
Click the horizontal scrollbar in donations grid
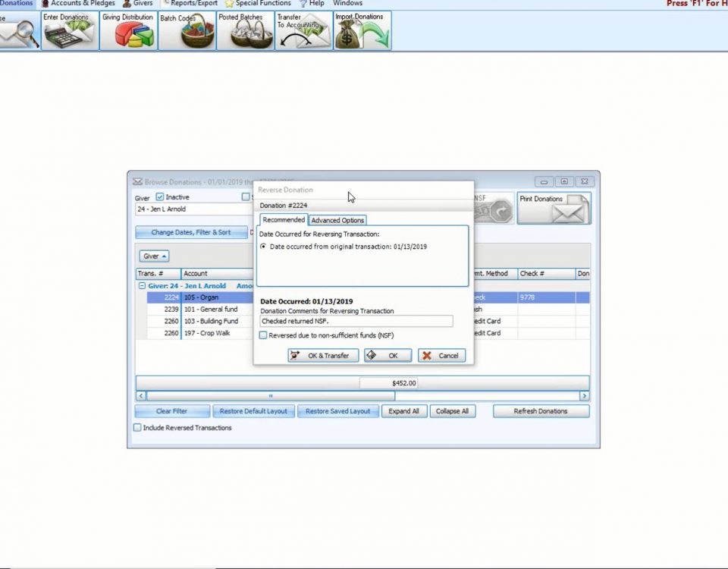coord(271,396)
